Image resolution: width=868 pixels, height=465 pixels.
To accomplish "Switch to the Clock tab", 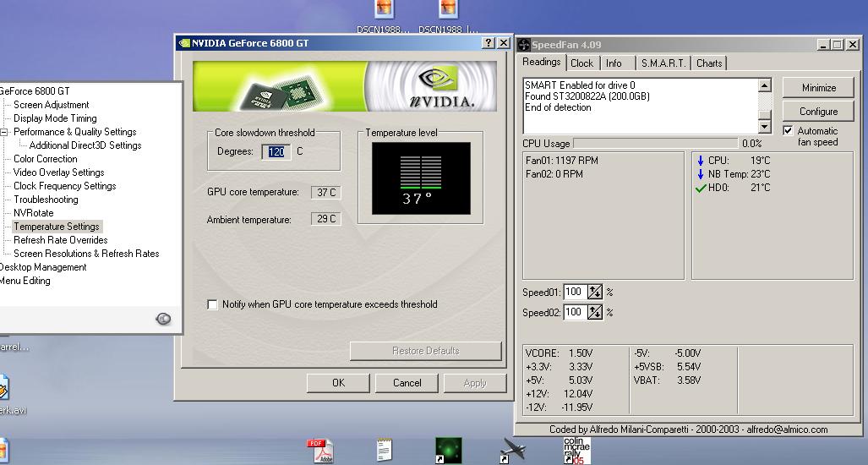I will coord(581,63).
